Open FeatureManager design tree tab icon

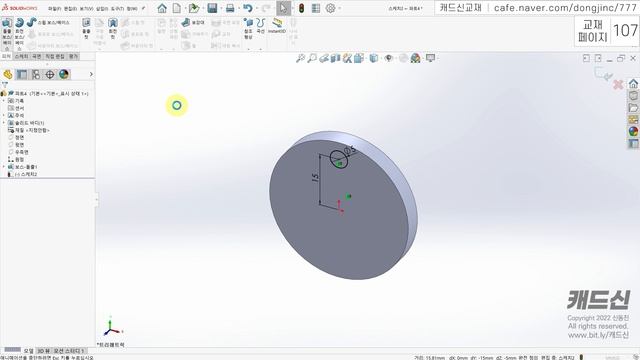(x=8, y=74)
